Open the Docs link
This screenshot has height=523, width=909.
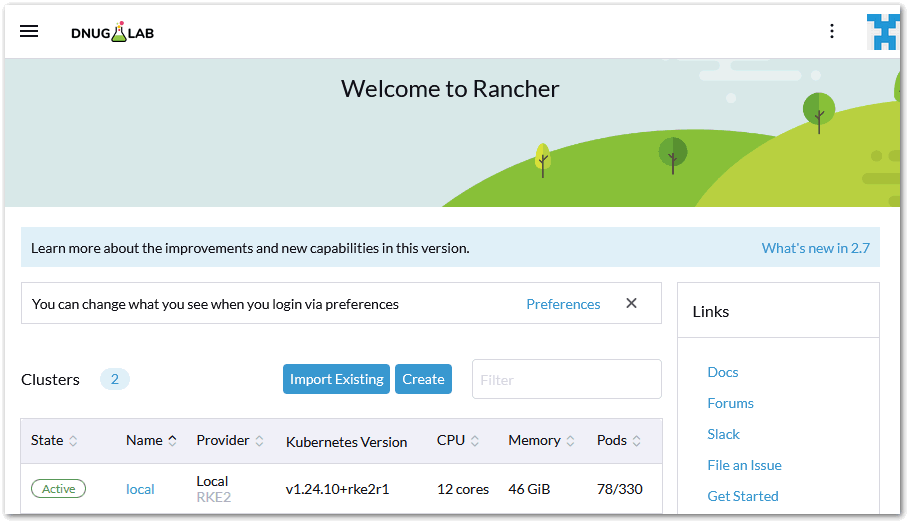point(723,372)
